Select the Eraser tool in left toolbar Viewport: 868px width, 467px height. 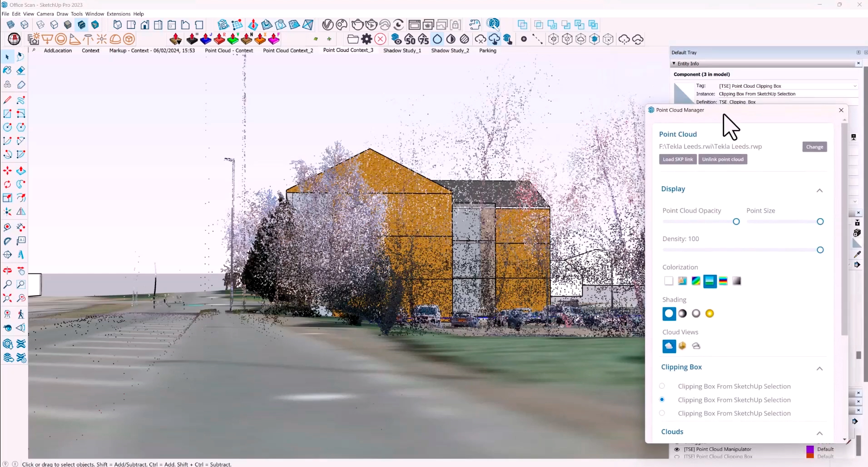tap(21, 70)
